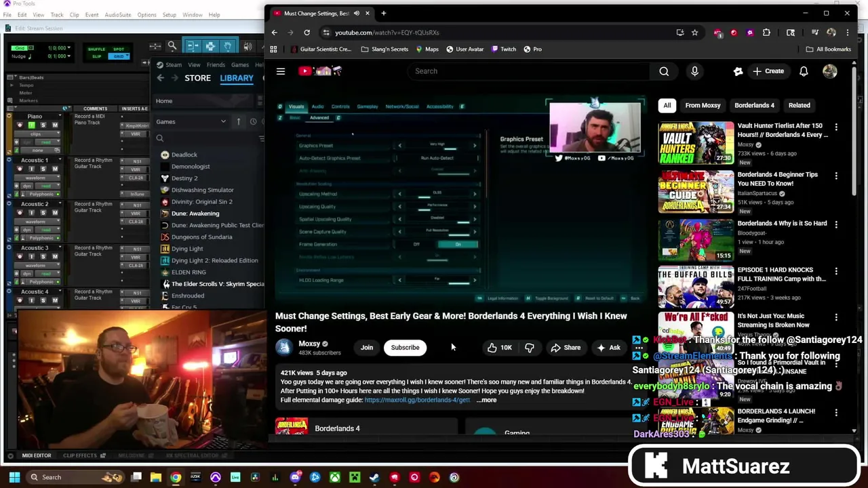Share the video with Share button
This screenshot has height=488, width=868.
566,348
